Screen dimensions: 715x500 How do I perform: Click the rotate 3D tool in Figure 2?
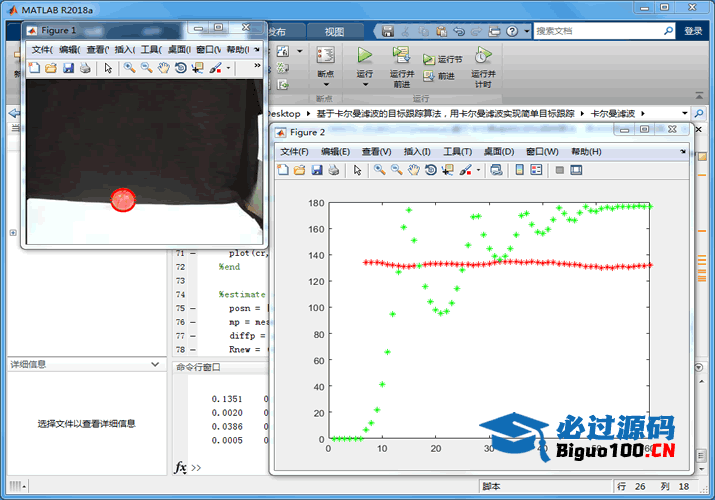point(430,171)
